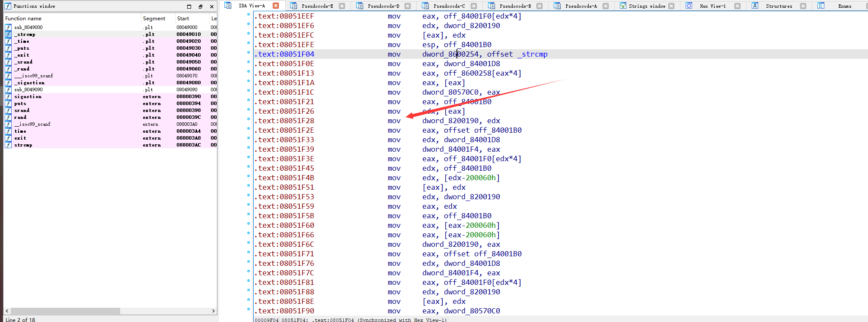Image resolution: width=868 pixels, height=322 pixels.
Task: Click the Structures tab icon
Action: click(x=755, y=6)
